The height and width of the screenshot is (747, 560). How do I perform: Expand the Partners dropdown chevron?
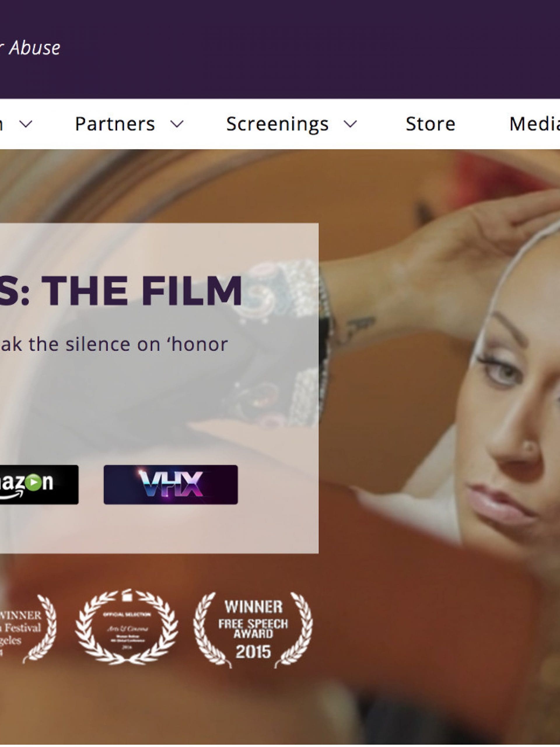[x=177, y=124]
